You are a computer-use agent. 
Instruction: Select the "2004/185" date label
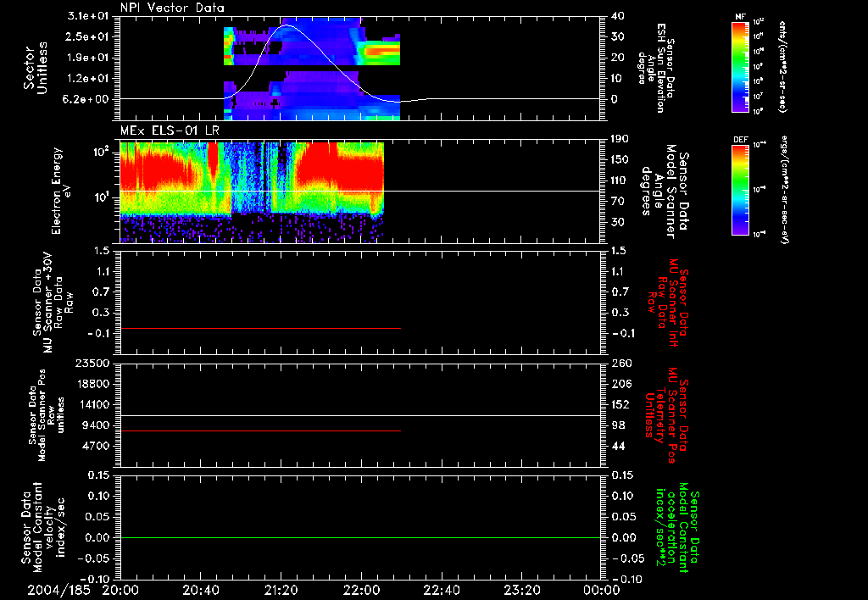(x=59, y=590)
